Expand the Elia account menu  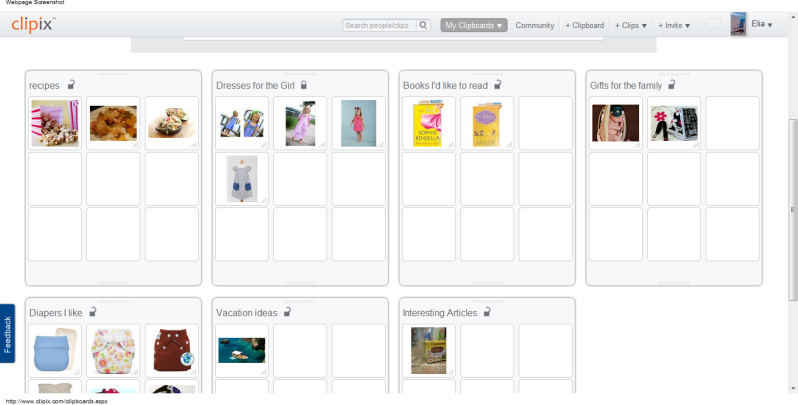click(x=762, y=24)
